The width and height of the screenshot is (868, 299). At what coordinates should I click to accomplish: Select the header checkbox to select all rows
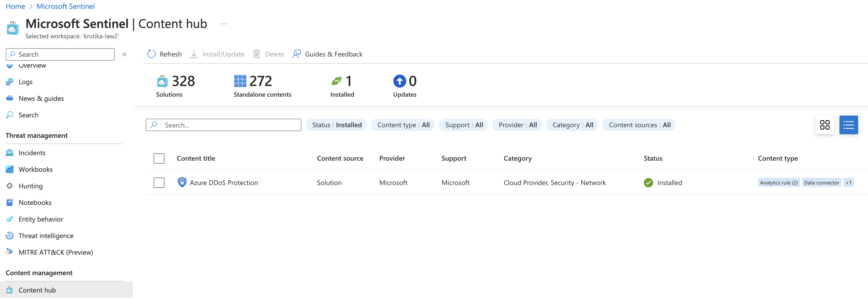159,158
